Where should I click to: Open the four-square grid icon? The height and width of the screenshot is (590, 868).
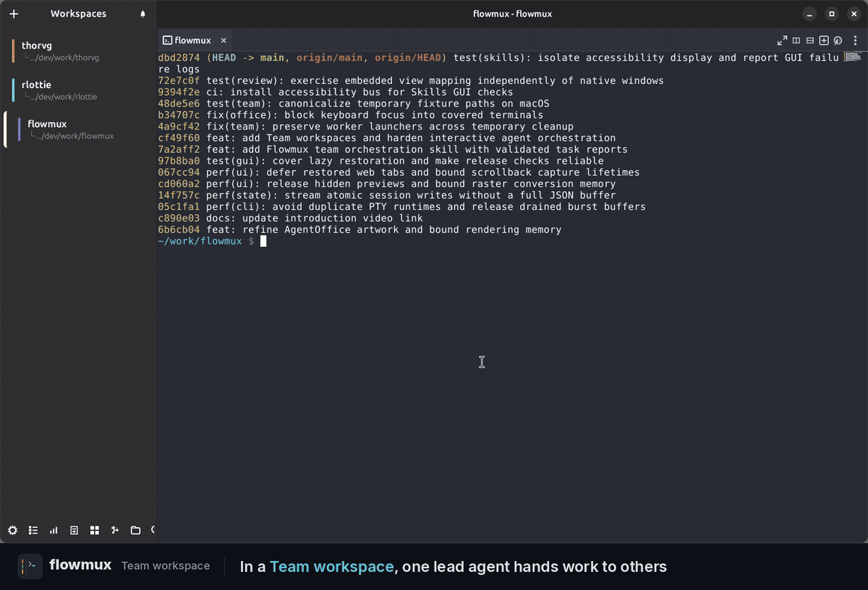pos(95,531)
